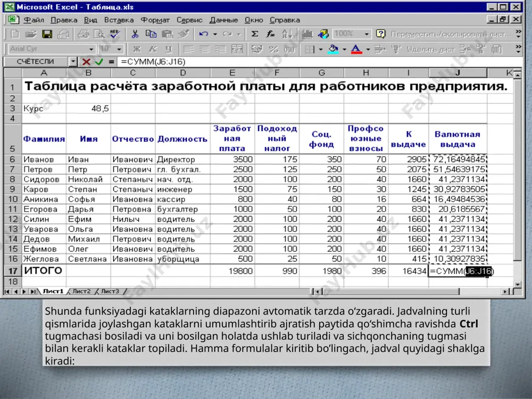Click the red Font Color A swatch
The image size is (532, 399).
(x=356, y=49)
